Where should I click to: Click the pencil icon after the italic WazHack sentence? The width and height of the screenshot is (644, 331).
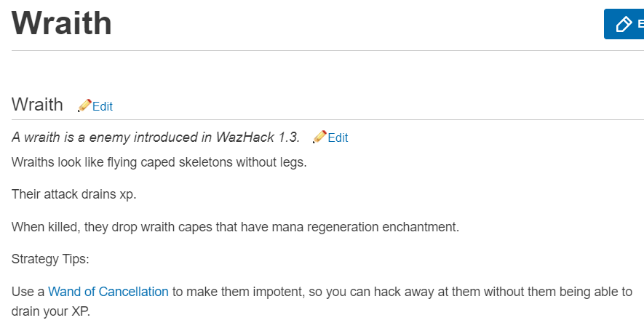[x=319, y=137]
